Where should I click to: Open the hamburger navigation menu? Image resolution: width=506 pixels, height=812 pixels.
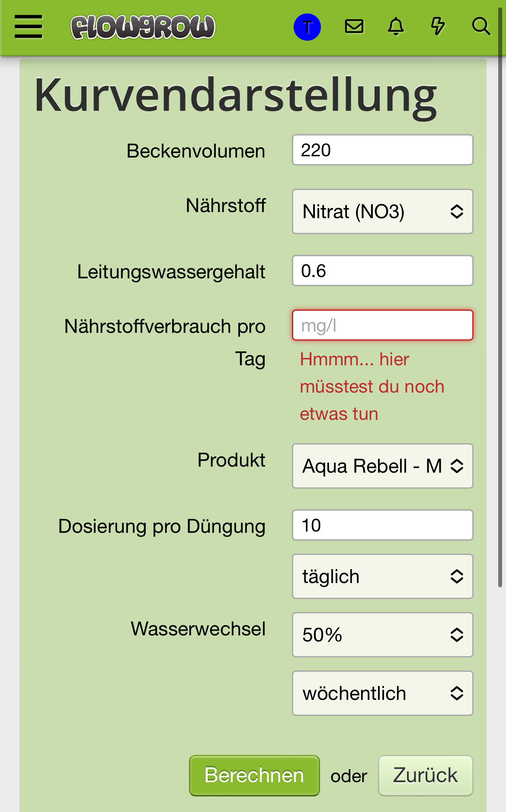tap(29, 27)
